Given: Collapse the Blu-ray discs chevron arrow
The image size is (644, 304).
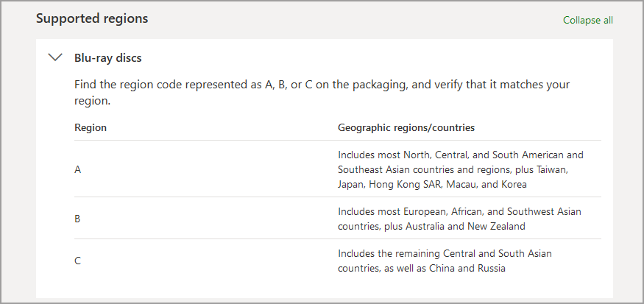Looking at the screenshot, I should pos(55,57).
